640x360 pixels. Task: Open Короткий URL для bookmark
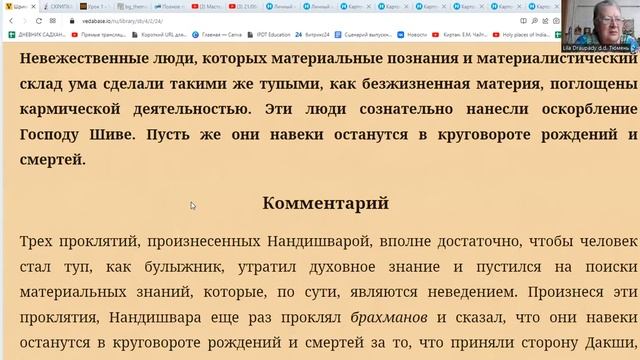[160, 35]
